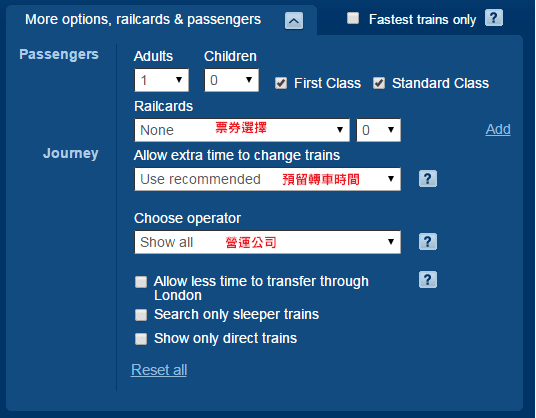Open the railcard quantity dropdown
Image resolution: width=536 pixels, height=418 pixels.
click(x=378, y=130)
